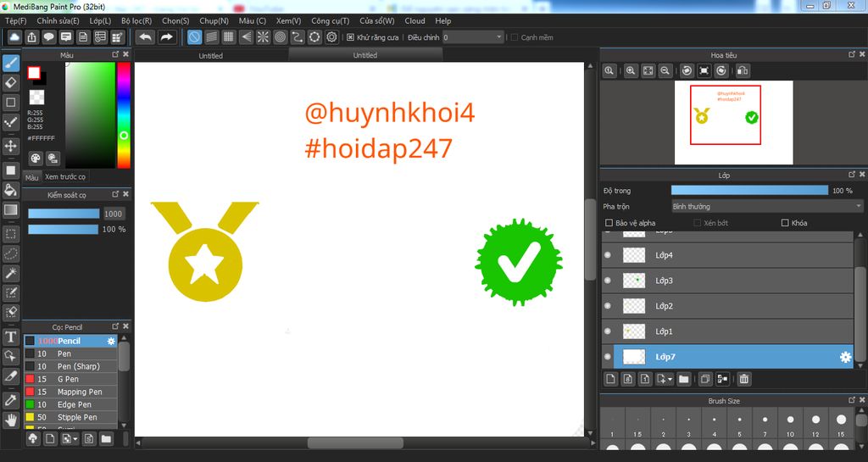Turn snap off with the blue circle icon

tap(194, 37)
